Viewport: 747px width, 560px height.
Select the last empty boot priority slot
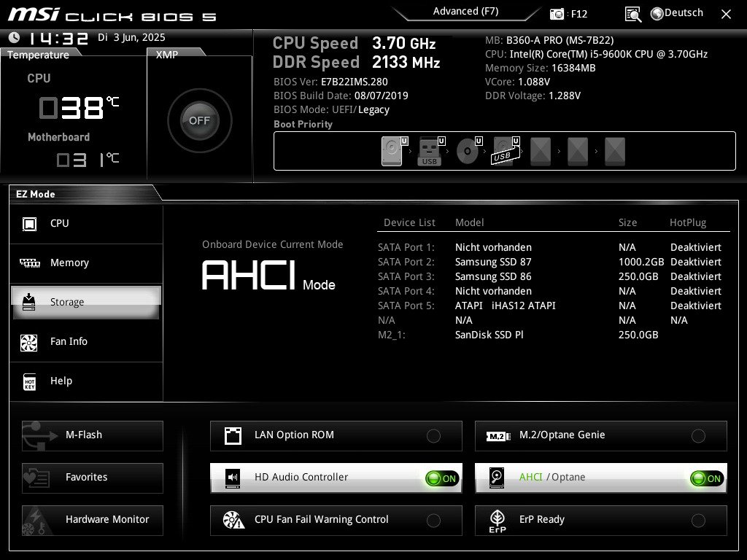point(615,152)
